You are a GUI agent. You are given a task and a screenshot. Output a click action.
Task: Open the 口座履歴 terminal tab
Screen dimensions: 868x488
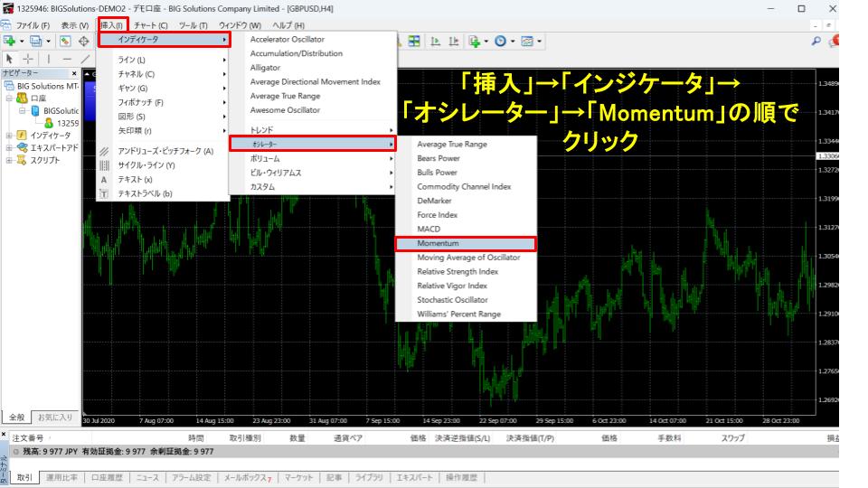coord(106,477)
